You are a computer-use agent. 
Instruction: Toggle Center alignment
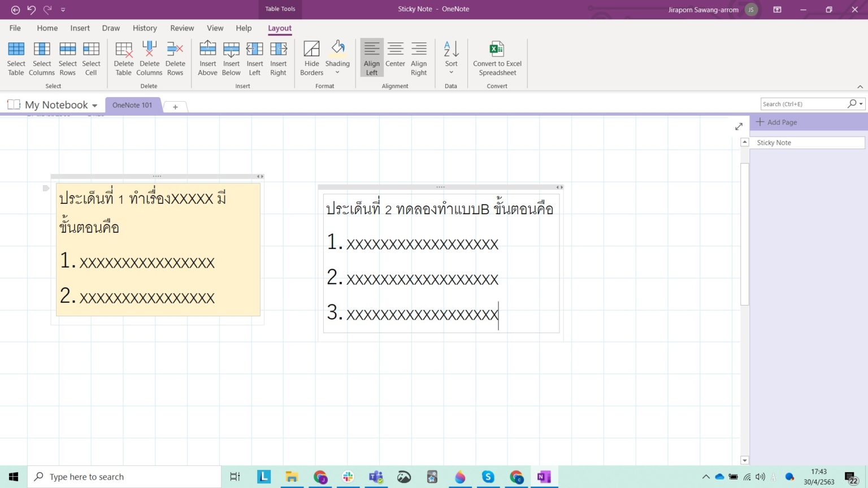[x=395, y=58]
